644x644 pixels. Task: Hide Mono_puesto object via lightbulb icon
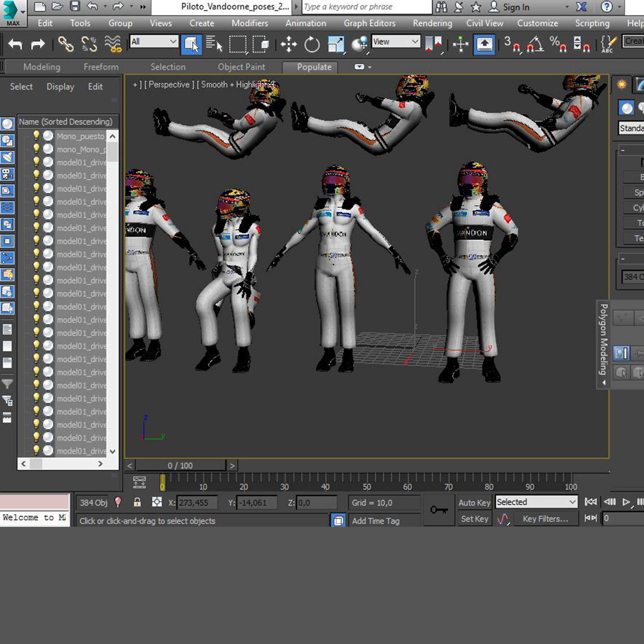[x=36, y=135]
